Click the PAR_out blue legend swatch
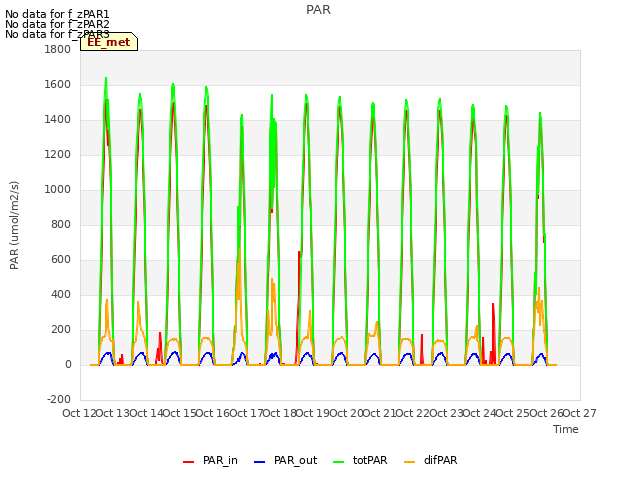This screenshot has height=480, width=640. coord(260,462)
